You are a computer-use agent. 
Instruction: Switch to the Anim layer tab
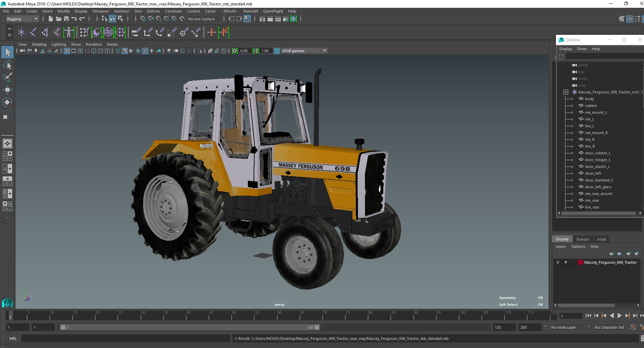(601, 239)
